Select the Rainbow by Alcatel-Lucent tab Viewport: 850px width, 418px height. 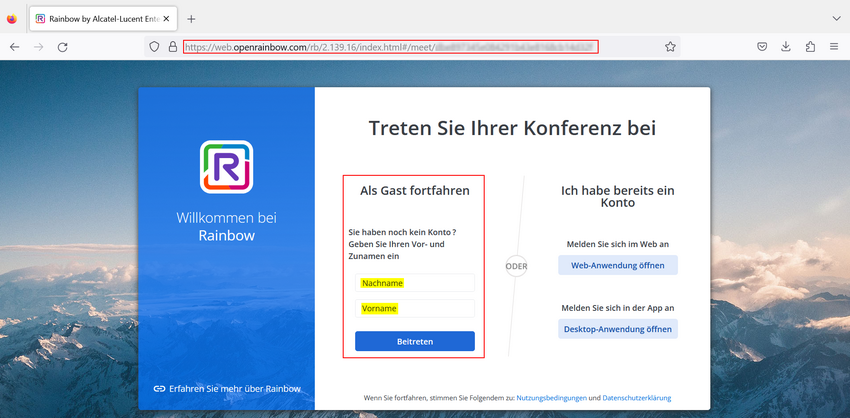click(102, 19)
